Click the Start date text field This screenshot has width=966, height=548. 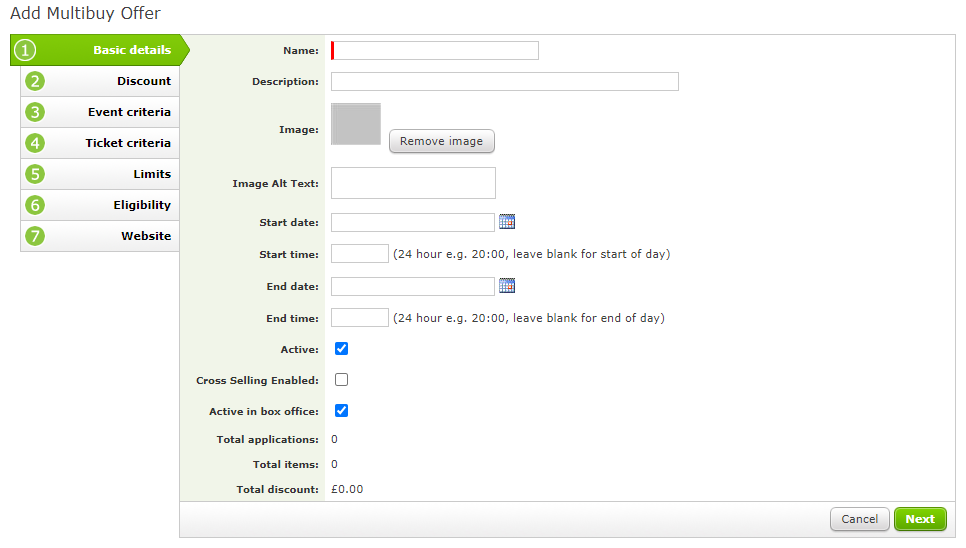[x=413, y=222]
